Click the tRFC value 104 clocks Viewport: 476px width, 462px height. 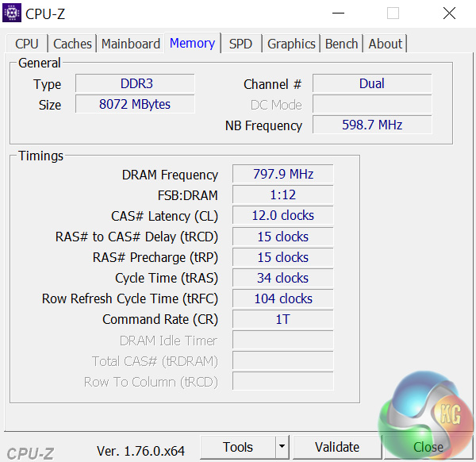[x=283, y=298]
